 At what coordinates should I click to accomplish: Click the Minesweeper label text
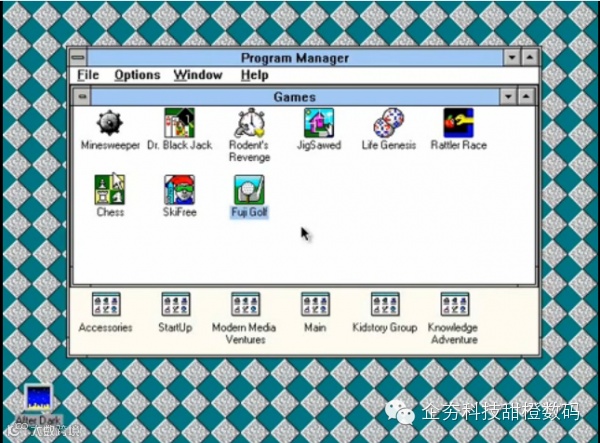[110, 145]
